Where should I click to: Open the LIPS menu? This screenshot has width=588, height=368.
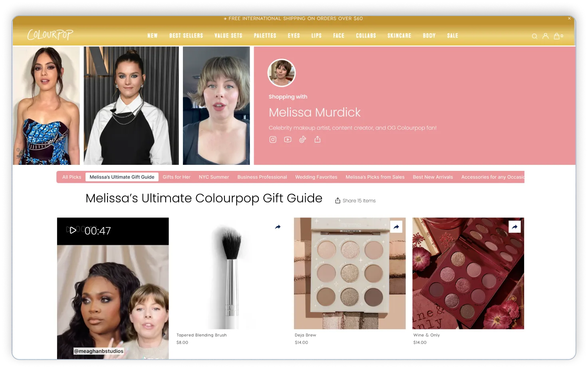click(x=317, y=36)
